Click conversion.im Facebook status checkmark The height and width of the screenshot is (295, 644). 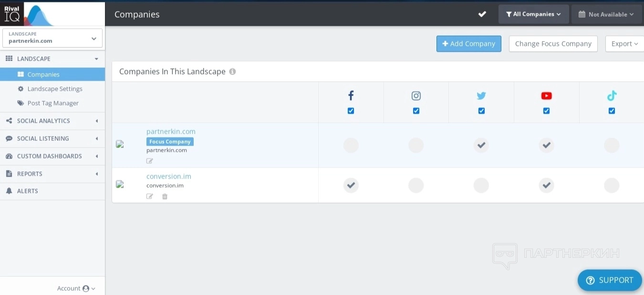click(351, 185)
